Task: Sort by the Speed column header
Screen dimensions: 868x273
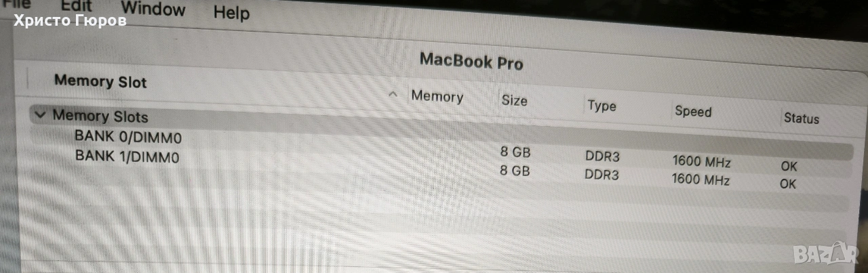Action: [693, 111]
